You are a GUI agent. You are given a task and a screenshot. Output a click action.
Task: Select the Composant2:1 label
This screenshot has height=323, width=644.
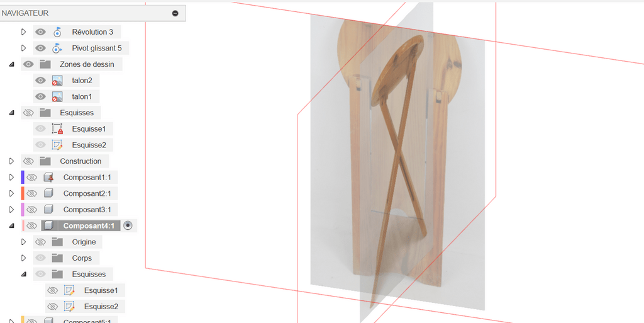(x=87, y=193)
